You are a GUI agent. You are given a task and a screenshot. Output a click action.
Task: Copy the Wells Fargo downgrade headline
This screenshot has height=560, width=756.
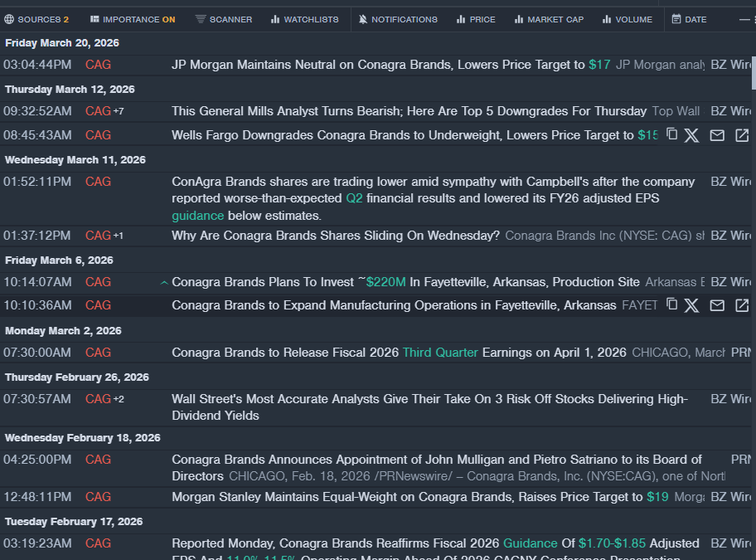(x=672, y=134)
